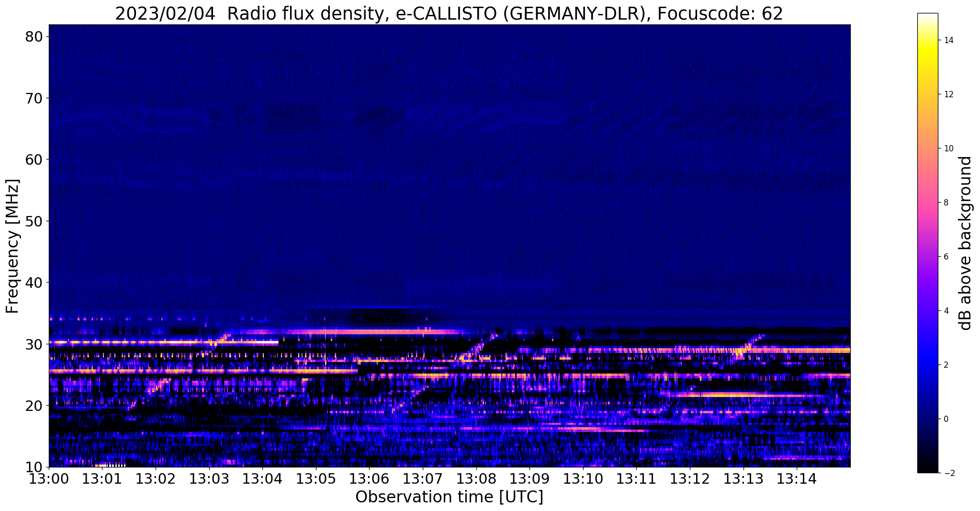Click the 13:10 time tick label
The image size is (980, 511).
click(583, 479)
